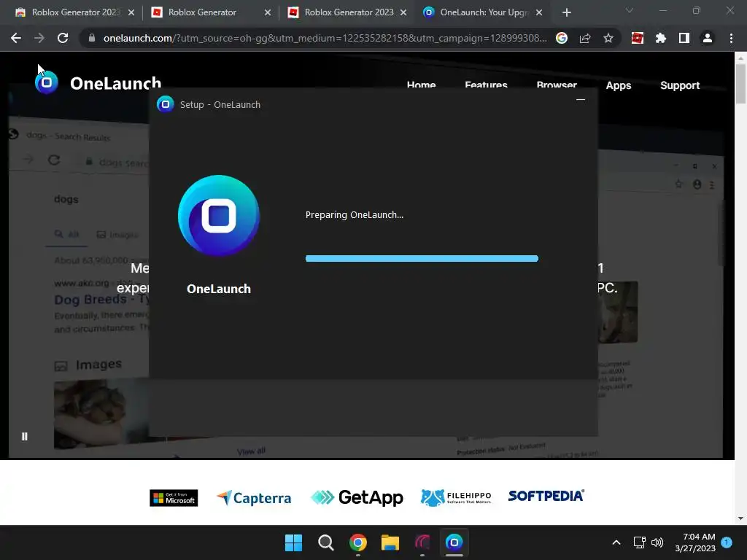Show hidden system tray icons
747x560 pixels.
coord(616,542)
